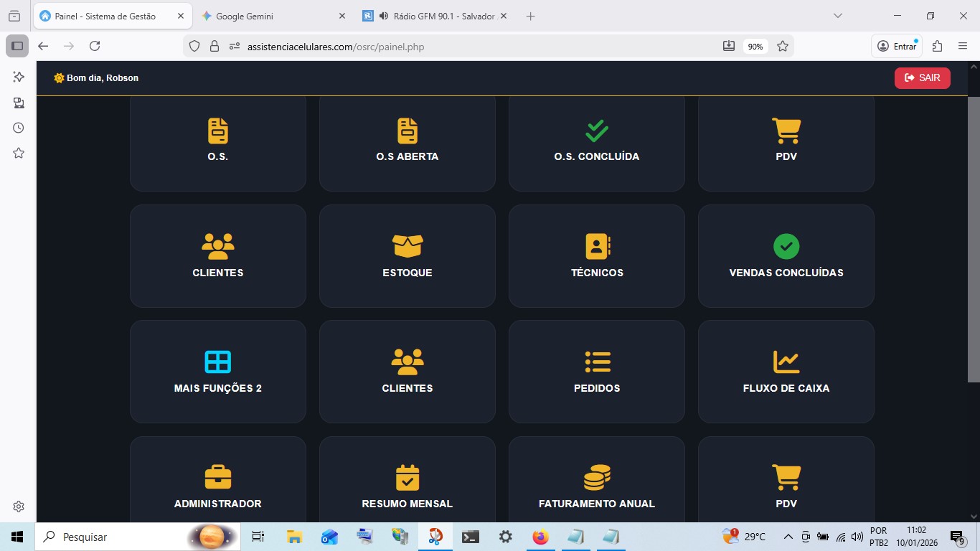Open Mais Funções 2 grid icon

(218, 362)
